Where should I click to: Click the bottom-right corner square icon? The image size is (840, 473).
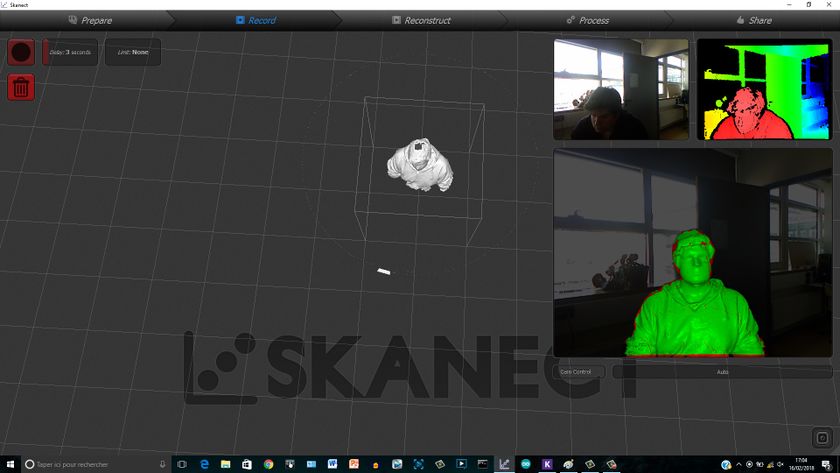point(822,438)
